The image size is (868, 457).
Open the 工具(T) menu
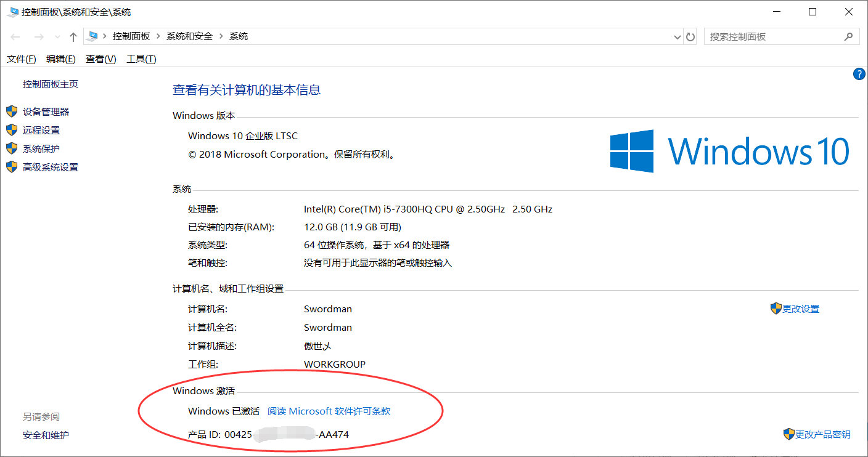(x=141, y=59)
